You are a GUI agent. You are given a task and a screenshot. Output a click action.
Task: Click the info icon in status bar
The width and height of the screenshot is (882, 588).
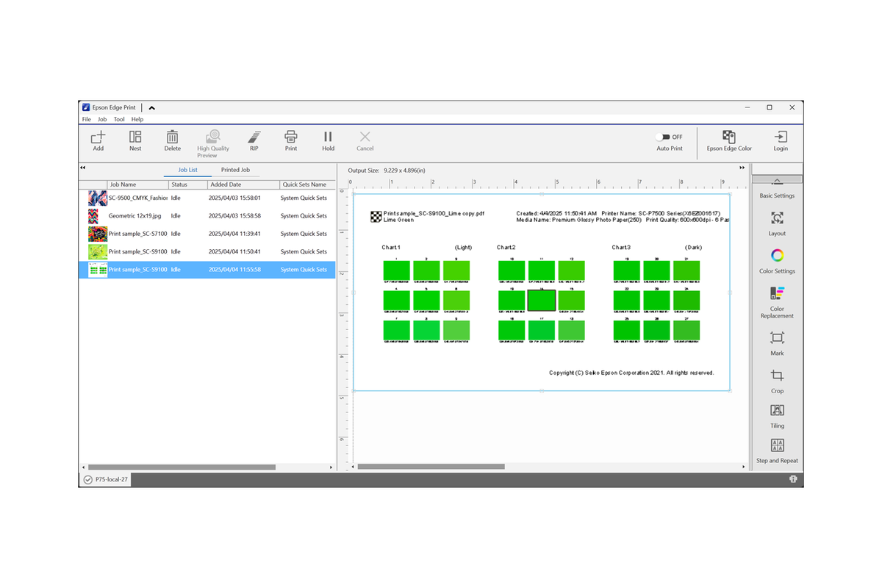pyautogui.click(x=794, y=479)
